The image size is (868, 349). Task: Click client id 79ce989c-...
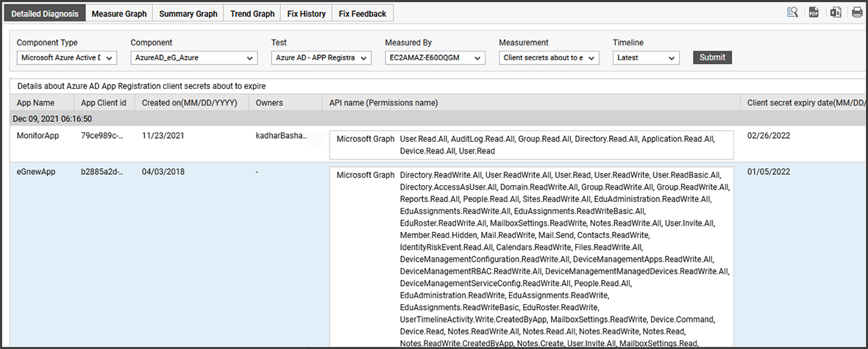[x=102, y=135]
